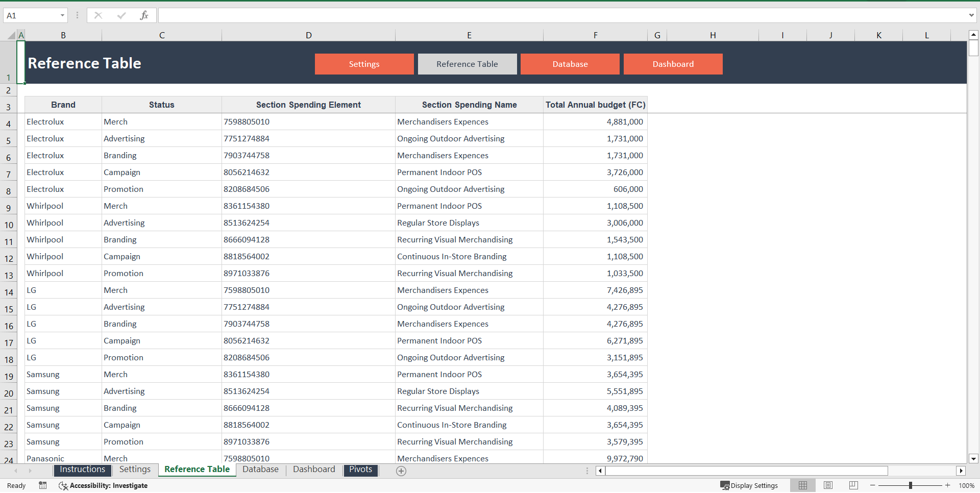
Task: Select Panasonic brand cell
Action: tap(63, 458)
